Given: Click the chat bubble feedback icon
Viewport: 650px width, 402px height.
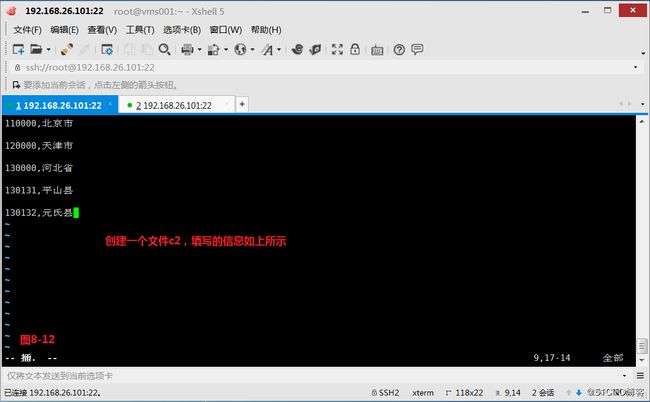Looking at the screenshot, I should coord(417,49).
